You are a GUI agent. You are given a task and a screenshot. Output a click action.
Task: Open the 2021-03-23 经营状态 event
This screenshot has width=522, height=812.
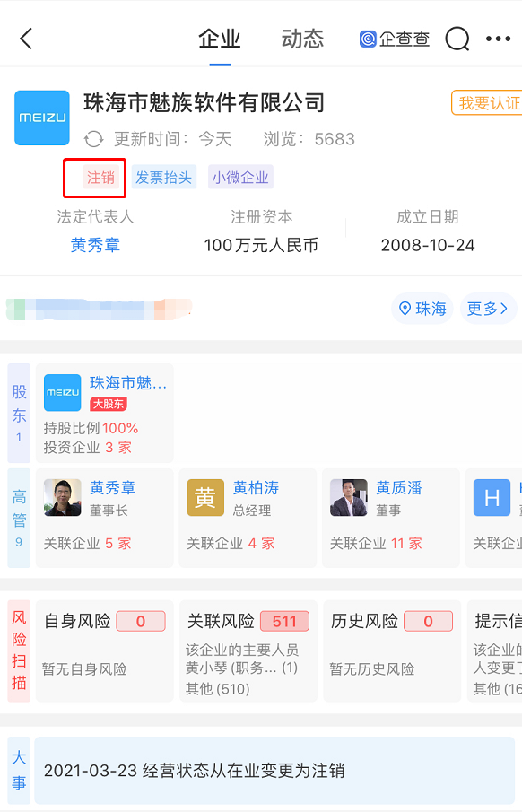(x=274, y=770)
